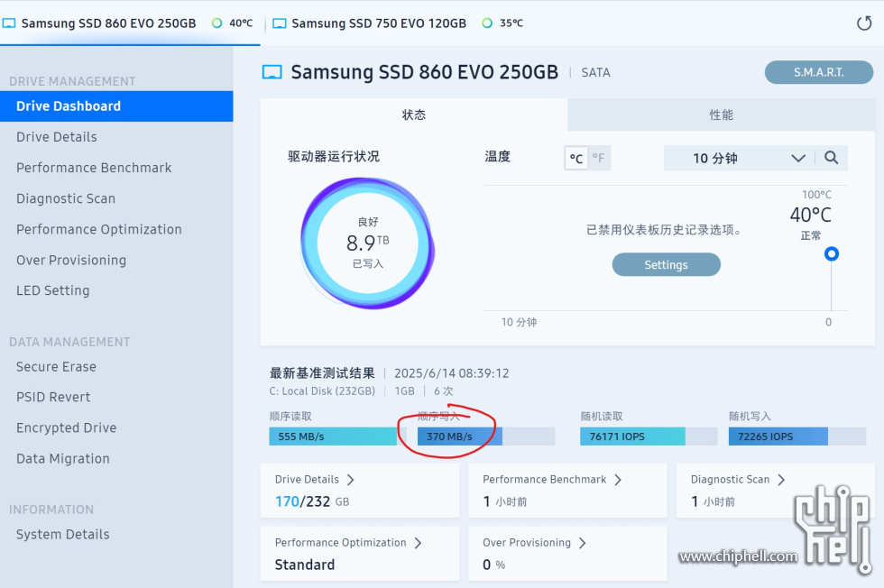The height and width of the screenshot is (588, 884).
Task: Open Performance Benchmark card arrow
Action: point(618,480)
